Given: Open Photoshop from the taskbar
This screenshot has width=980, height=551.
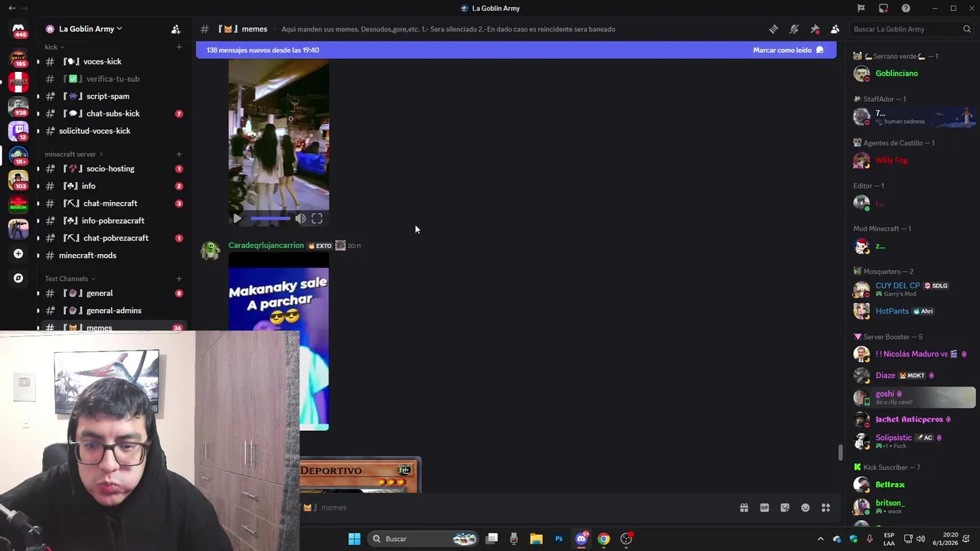Looking at the screenshot, I should click(559, 539).
